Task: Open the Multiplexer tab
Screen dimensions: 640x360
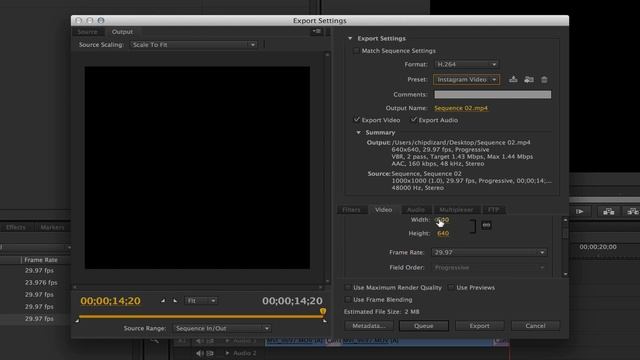Action: pos(456,210)
